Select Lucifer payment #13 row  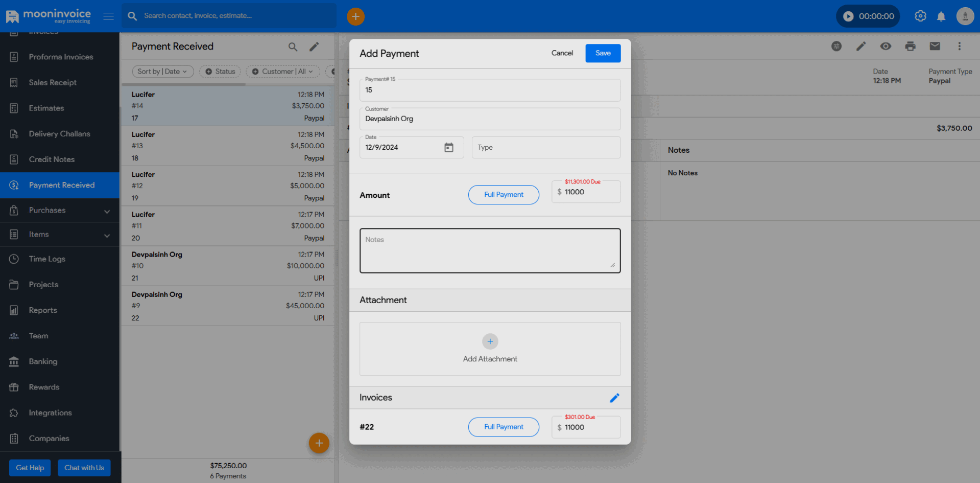click(x=228, y=146)
